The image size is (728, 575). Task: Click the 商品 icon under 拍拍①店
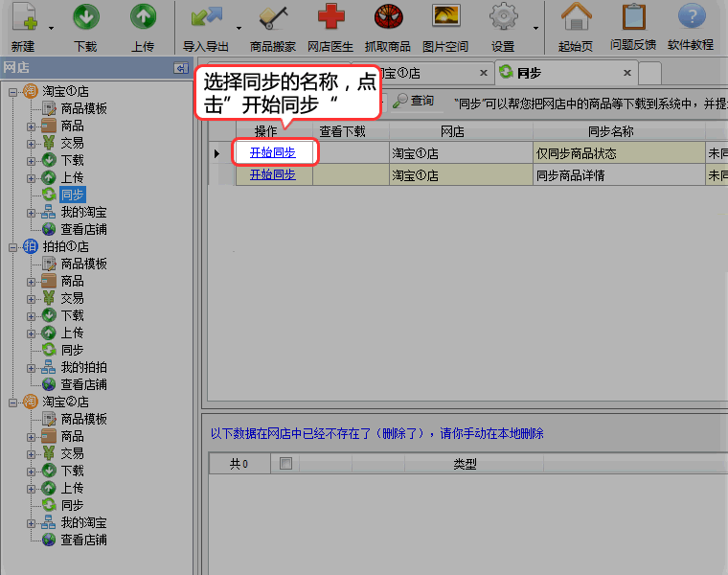tap(49, 281)
